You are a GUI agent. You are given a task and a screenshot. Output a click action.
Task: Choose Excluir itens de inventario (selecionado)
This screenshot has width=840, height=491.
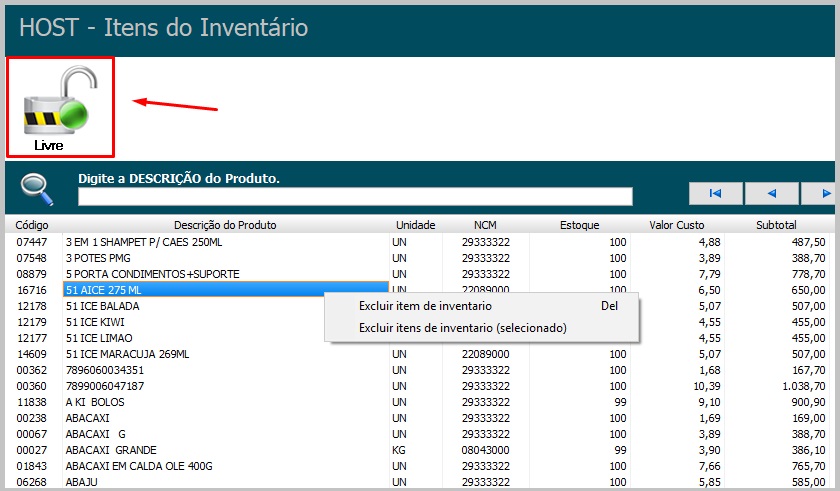(x=482, y=328)
